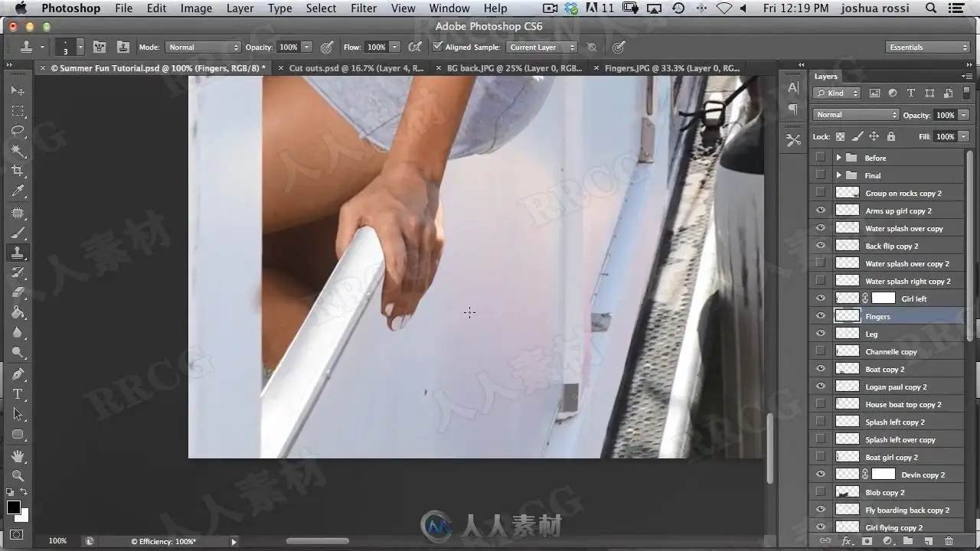The image size is (980, 551).
Task: Select the Blur tool
Action: [x=18, y=332]
